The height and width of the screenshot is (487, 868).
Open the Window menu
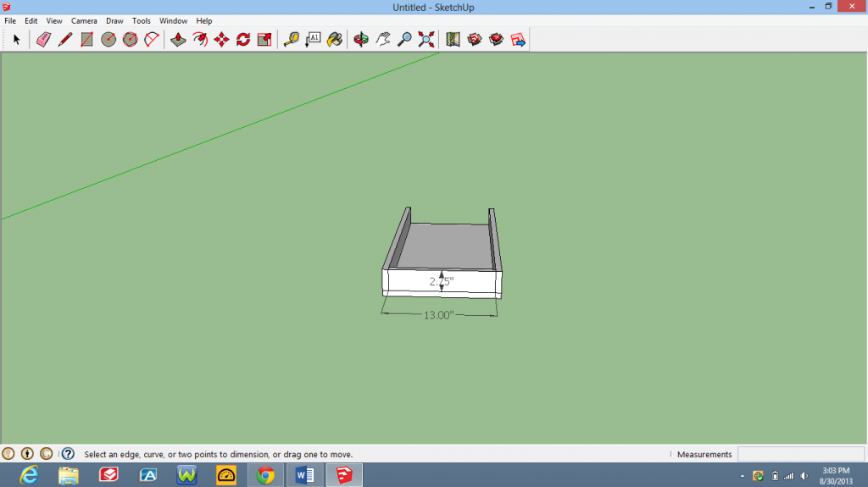coord(173,20)
